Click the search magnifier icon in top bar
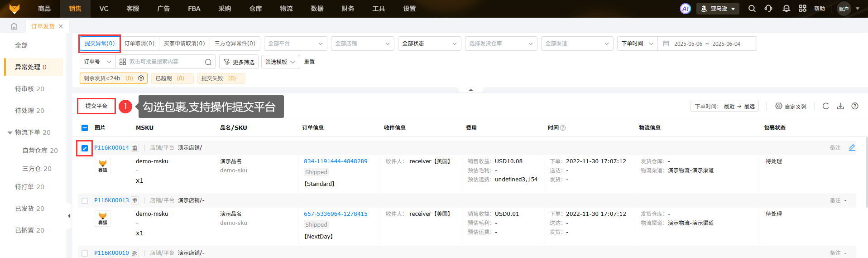The height and width of the screenshot is (258, 868). [x=752, y=9]
